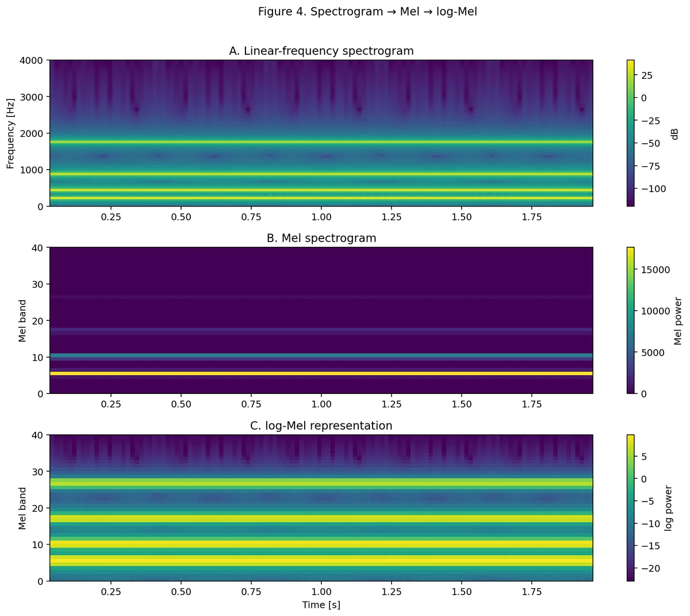Screen dimensions: 690x616
Task: Click the 0.25 time tick under panel A
Action: [x=111, y=217]
